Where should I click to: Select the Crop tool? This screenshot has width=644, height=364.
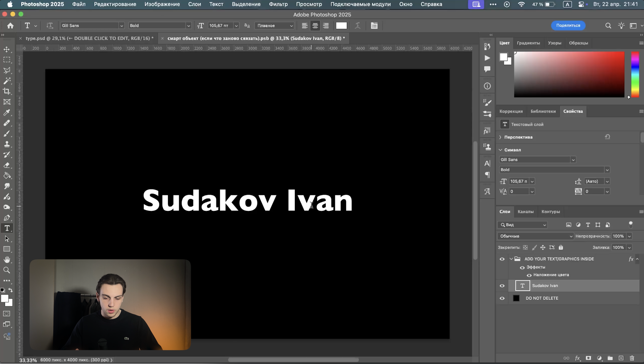(7, 91)
